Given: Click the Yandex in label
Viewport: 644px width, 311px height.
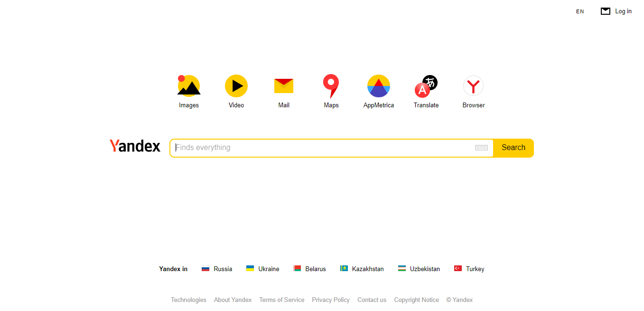Looking at the screenshot, I should pos(173,269).
